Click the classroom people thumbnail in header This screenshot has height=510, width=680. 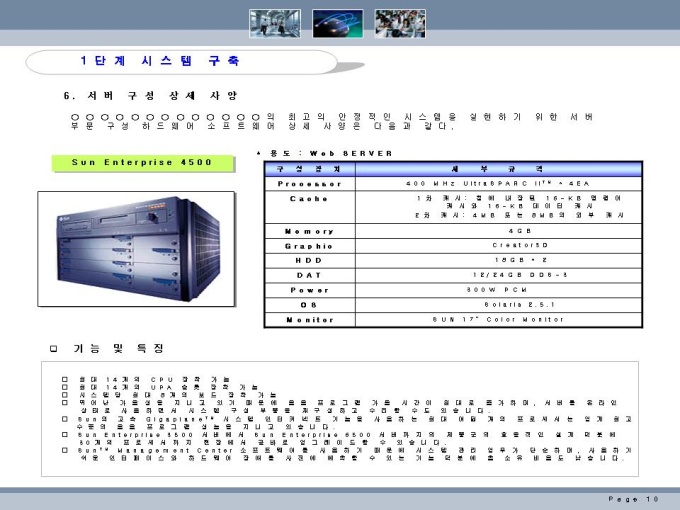click(400, 23)
